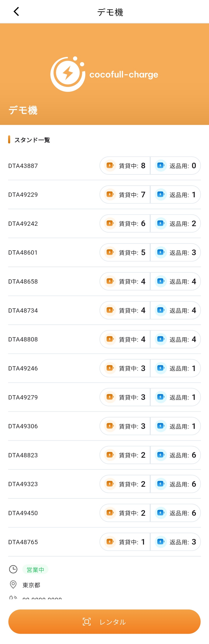This screenshot has width=209, height=644.
Task: Select stand DTA48658 from the list
Action: click(x=104, y=281)
